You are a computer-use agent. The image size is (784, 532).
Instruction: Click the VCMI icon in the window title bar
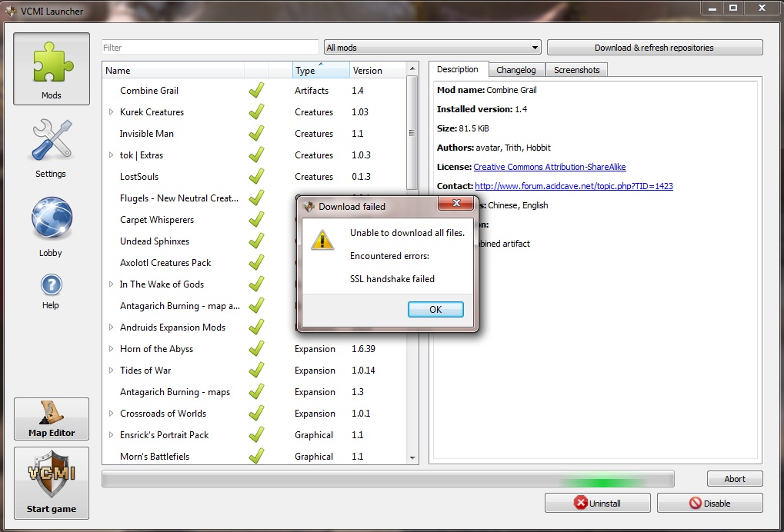coord(11,11)
